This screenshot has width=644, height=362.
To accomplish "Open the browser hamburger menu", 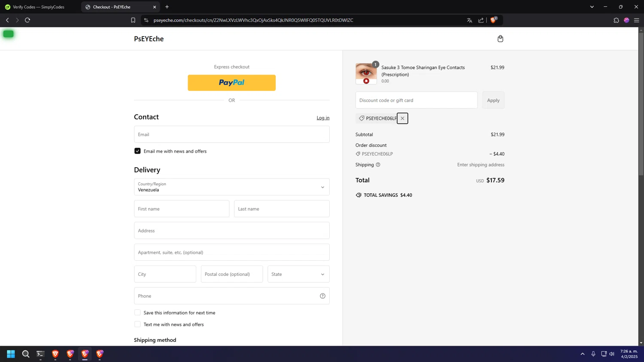I will (x=637, y=20).
